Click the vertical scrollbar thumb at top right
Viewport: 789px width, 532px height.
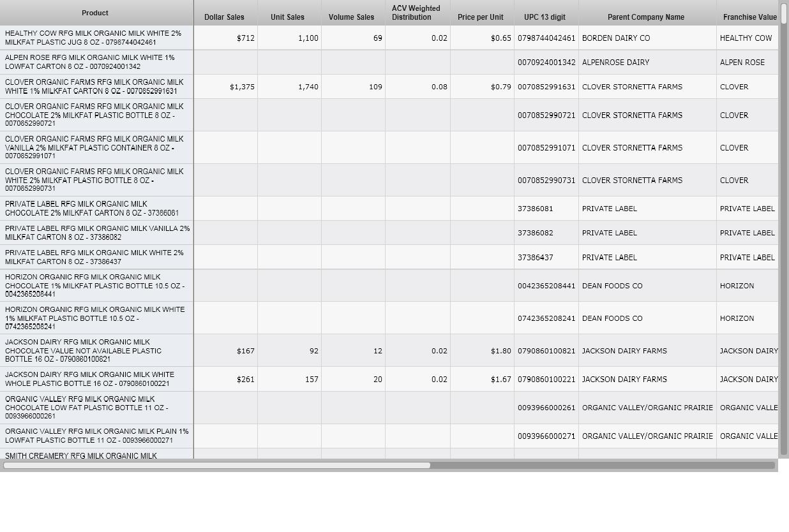pos(784,14)
